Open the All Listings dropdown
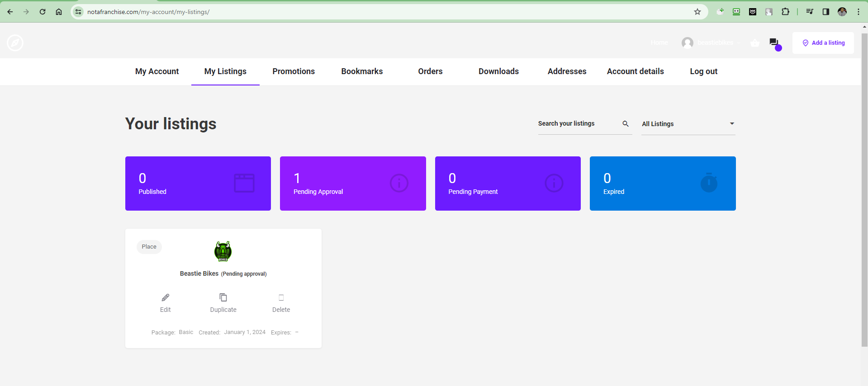The image size is (868, 386). [x=688, y=124]
